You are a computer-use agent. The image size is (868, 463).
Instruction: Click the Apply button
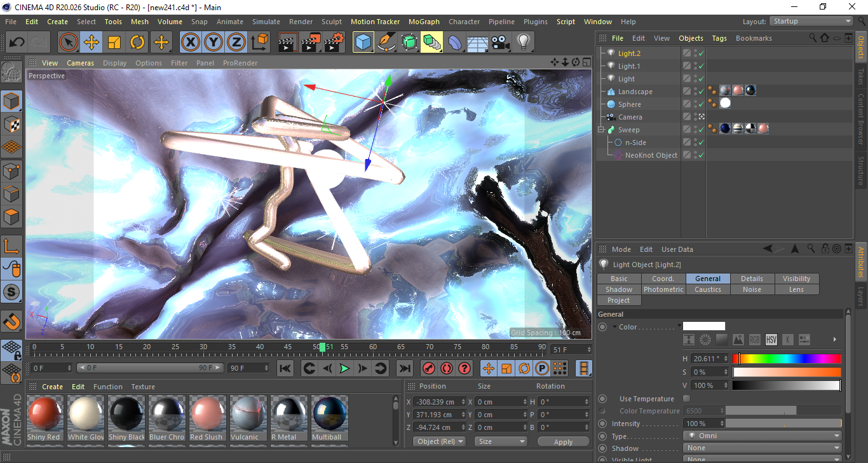click(563, 441)
